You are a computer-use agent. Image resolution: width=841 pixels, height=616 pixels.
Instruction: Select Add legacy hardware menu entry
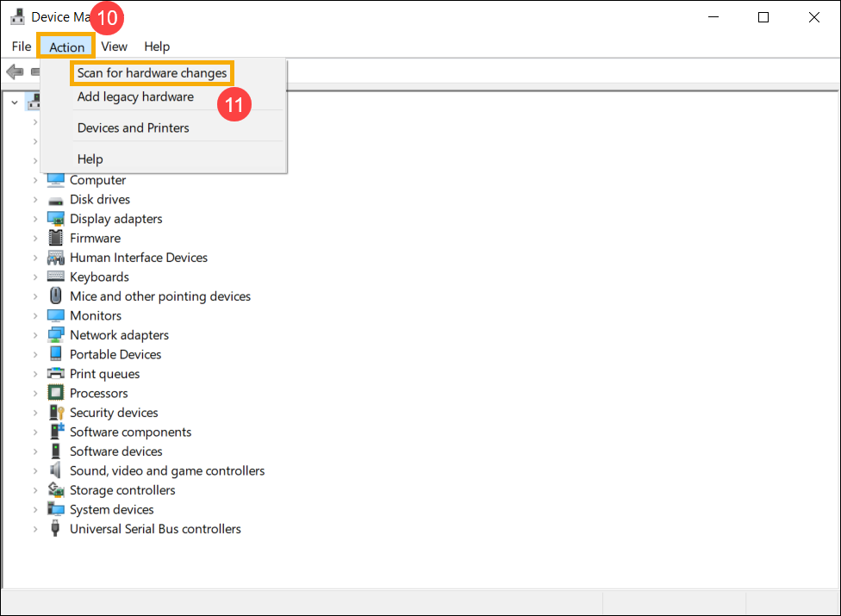pos(135,97)
